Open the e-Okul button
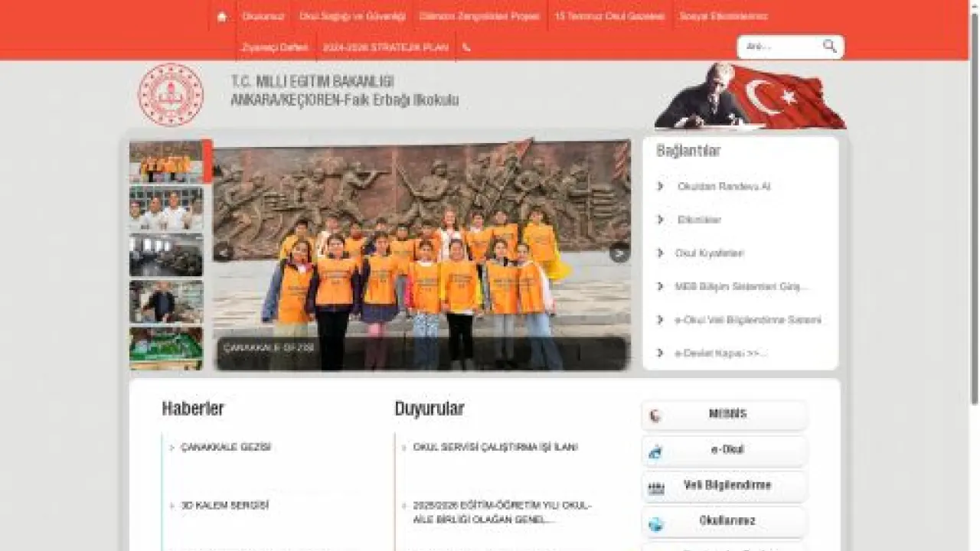Screen dimensions: 980x551 click(724, 451)
